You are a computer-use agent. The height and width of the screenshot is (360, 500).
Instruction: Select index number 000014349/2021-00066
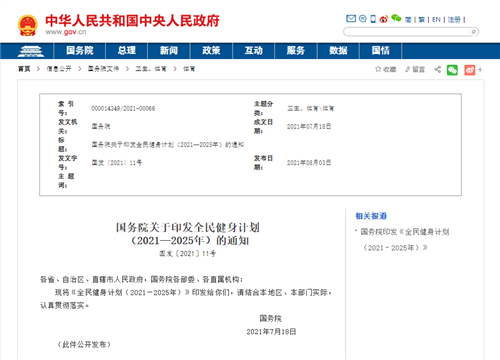(x=123, y=109)
